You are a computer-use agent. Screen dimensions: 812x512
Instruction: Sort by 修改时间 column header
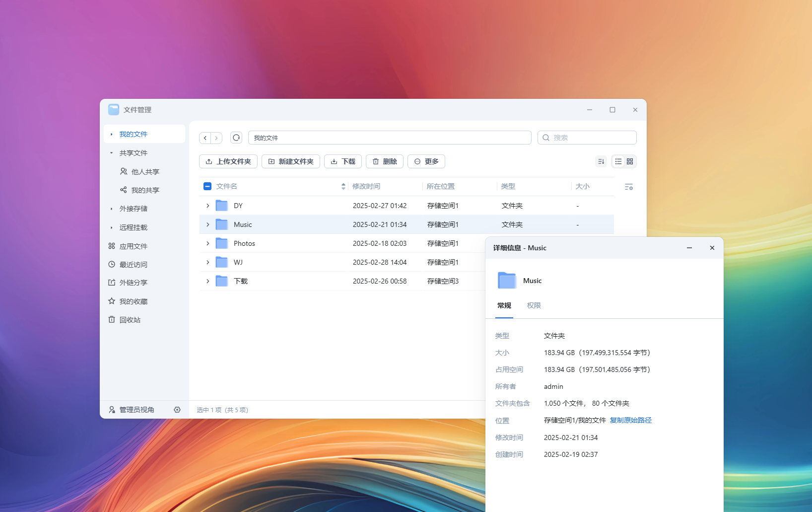pos(366,186)
